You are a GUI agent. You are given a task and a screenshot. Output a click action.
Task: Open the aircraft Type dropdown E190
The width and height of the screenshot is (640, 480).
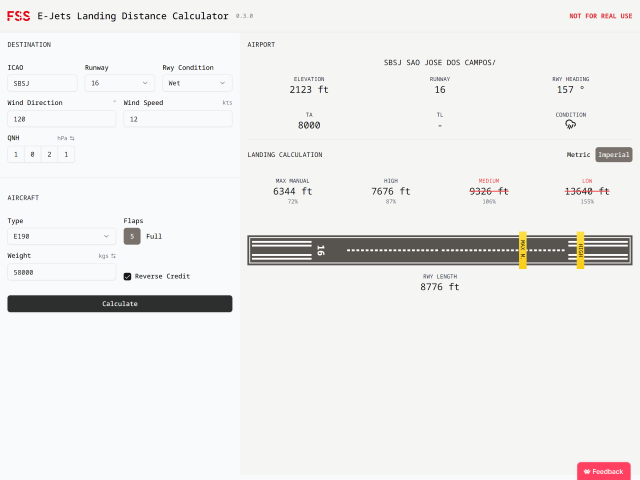pos(62,236)
